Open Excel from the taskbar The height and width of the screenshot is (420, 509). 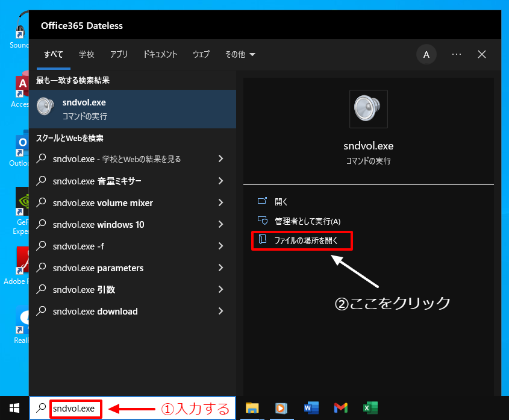[370, 408]
